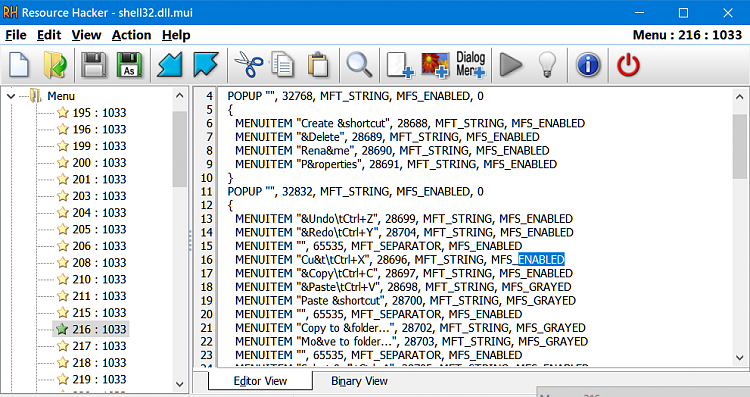Open the File menu
This screenshot has height=397, width=750.
pyautogui.click(x=16, y=35)
